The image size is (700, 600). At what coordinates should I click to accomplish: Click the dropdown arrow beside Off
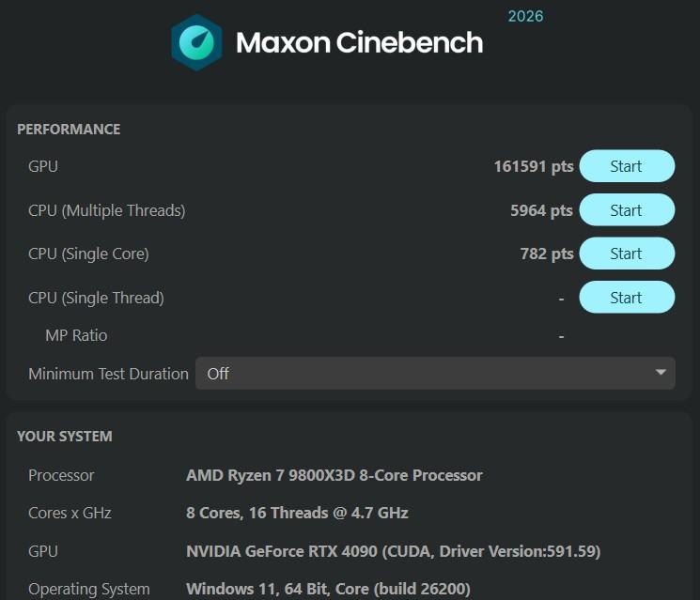[x=661, y=374]
